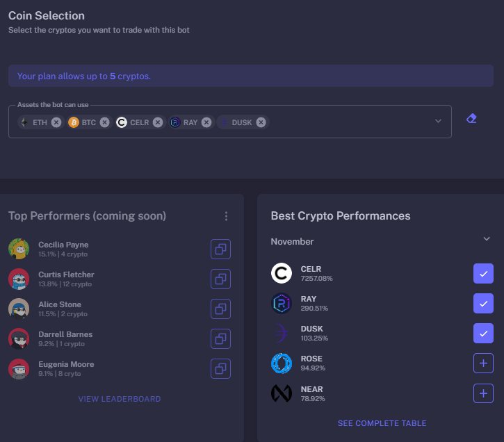This screenshot has width=504, height=442.
Task: Click the RAY logo in performances list
Action: click(x=282, y=303)
